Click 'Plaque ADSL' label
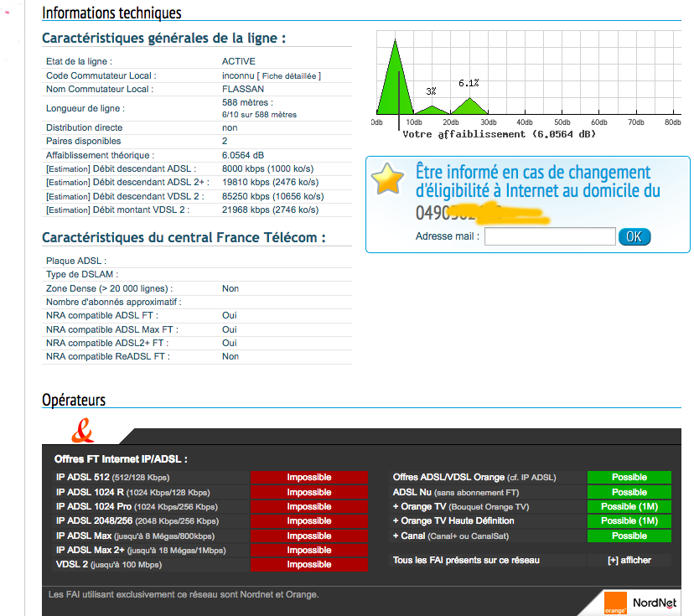694x616 pixels. [x=76, y=261]
